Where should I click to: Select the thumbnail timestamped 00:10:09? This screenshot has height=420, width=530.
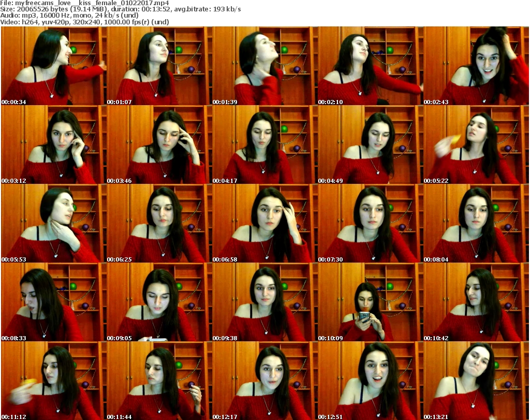(371, 302)
